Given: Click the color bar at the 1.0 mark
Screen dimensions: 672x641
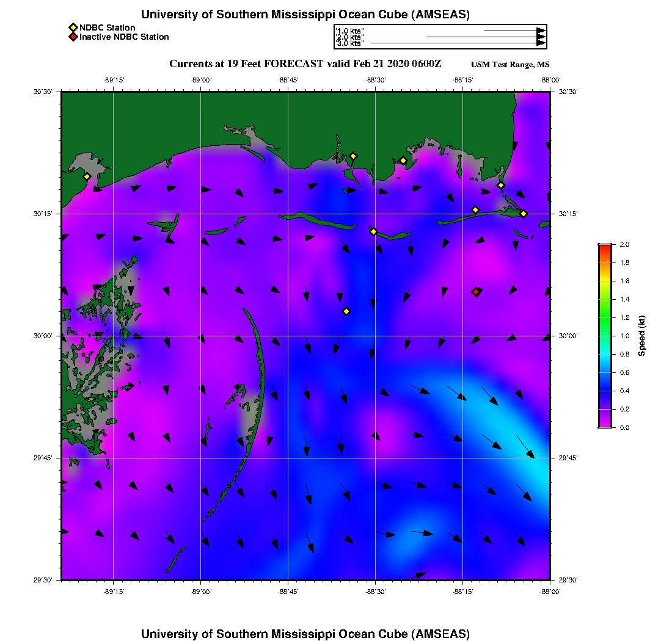Looking at the screenshot, I should pyautogui.click(x=605, y=336).
